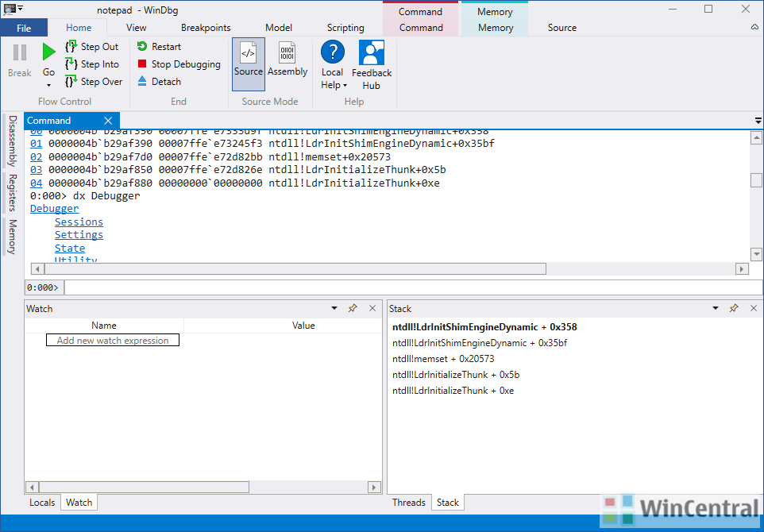Click the Watch Name column header

coord(104,326)
